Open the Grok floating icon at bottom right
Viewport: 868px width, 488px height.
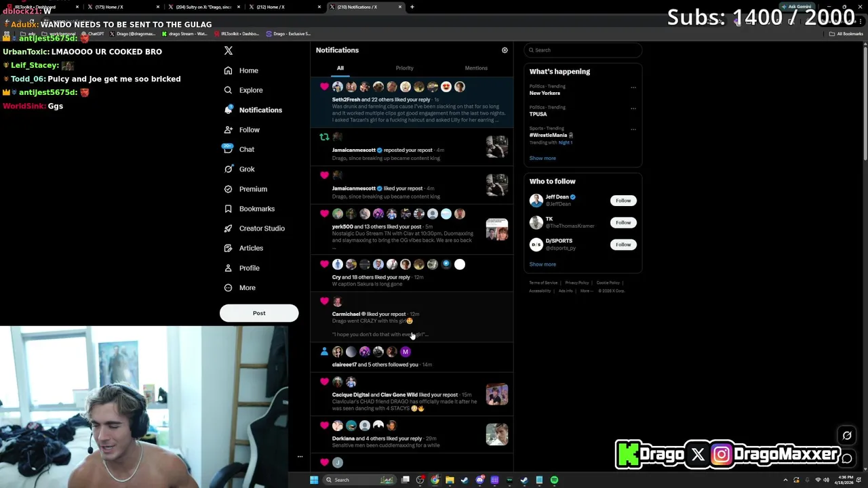847,436
